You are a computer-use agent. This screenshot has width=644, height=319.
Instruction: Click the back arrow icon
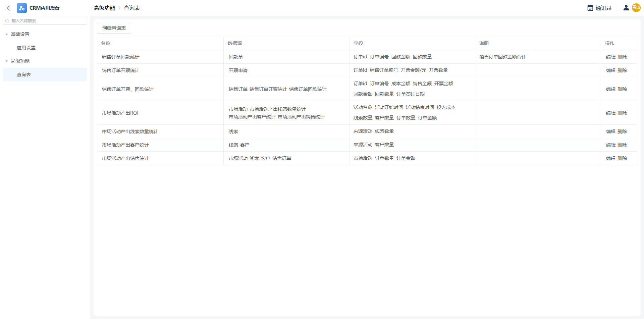click(x=9, y=8)
